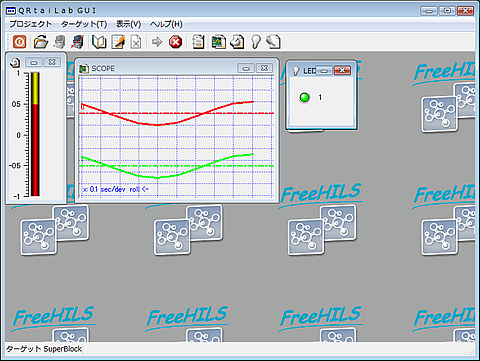Screen dimensions: 480x361
Task: Open the LED manager light bulb icon
Action: (x=256, y=42)
